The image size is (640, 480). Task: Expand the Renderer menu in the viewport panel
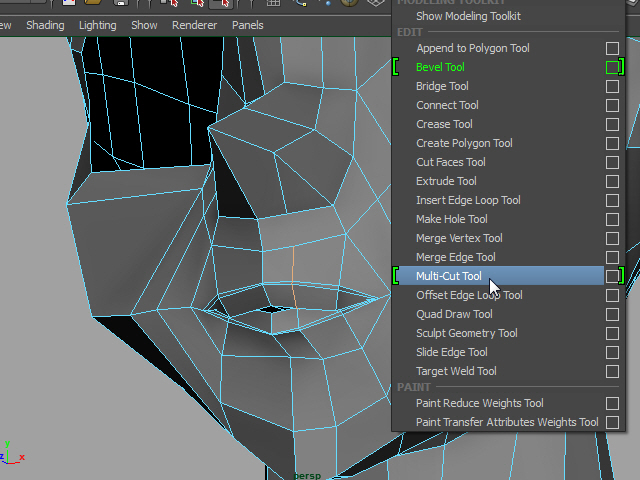[194, 25]
